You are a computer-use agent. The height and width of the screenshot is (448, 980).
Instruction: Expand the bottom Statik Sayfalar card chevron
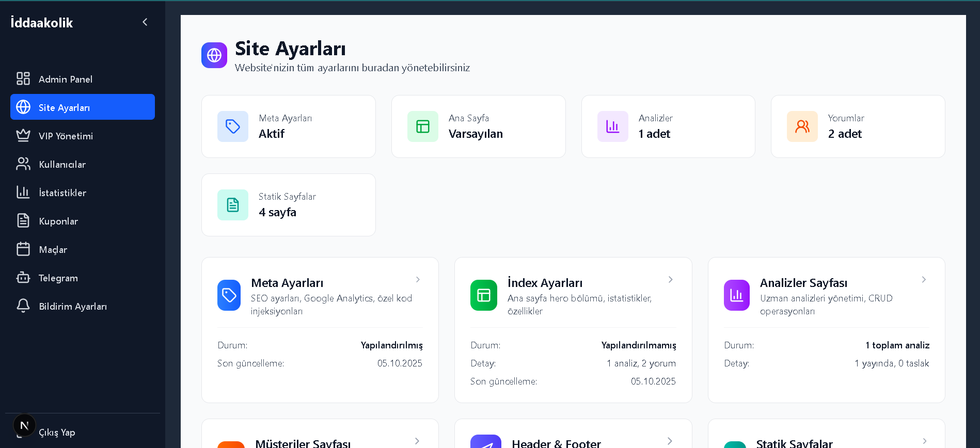[x=924, y=441]
